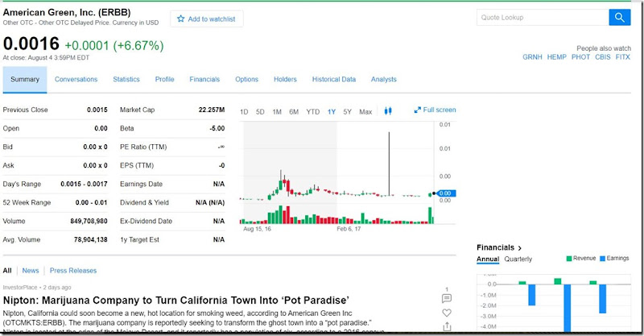Viewport: 644px width, 336px height.
Task: Select the 1Y chart range
Action: pyautogui.click(x=332, y=112)
